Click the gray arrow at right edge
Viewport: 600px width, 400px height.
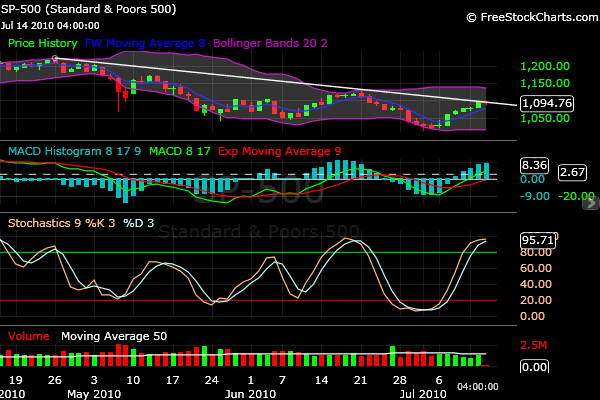[x=591, y=204]
